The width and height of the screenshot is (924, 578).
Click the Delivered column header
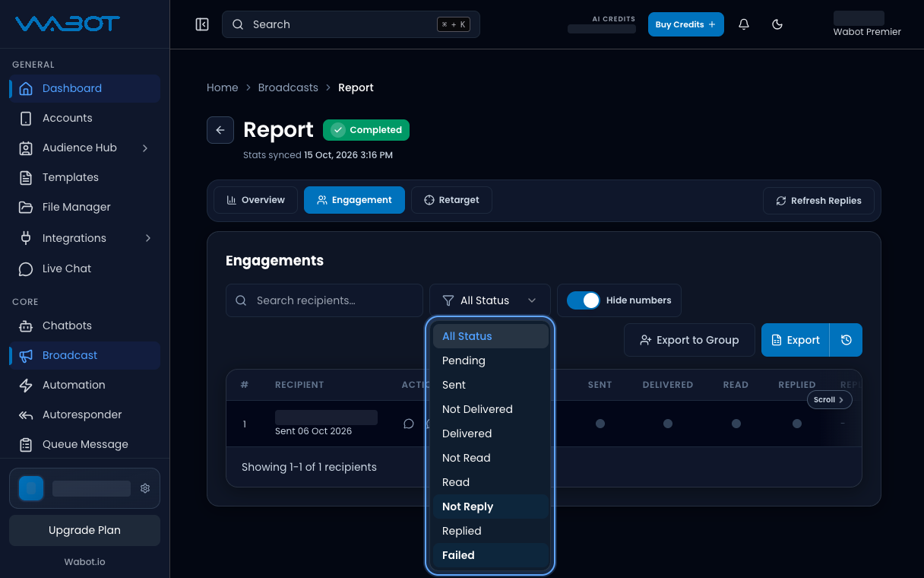[668, 385]
